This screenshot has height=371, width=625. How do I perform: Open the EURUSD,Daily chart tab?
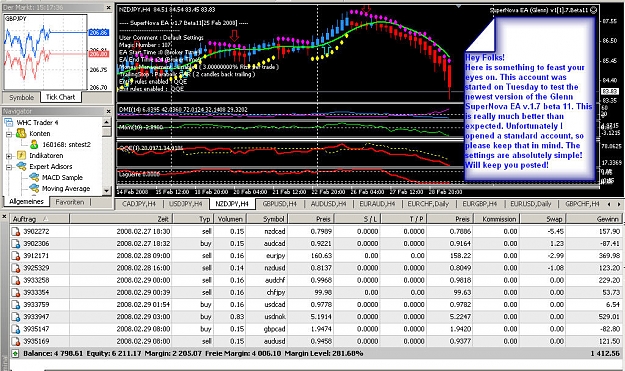[531, 204]
